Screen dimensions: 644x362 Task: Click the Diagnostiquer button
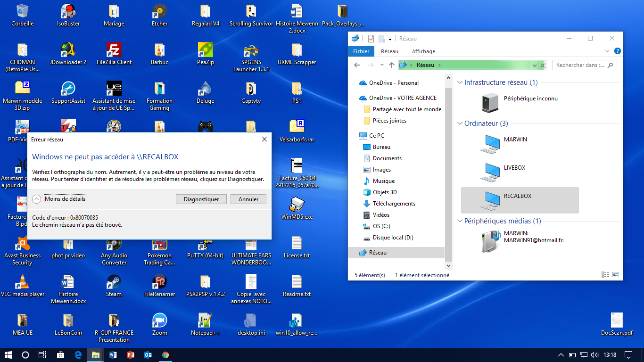point(201,199)
